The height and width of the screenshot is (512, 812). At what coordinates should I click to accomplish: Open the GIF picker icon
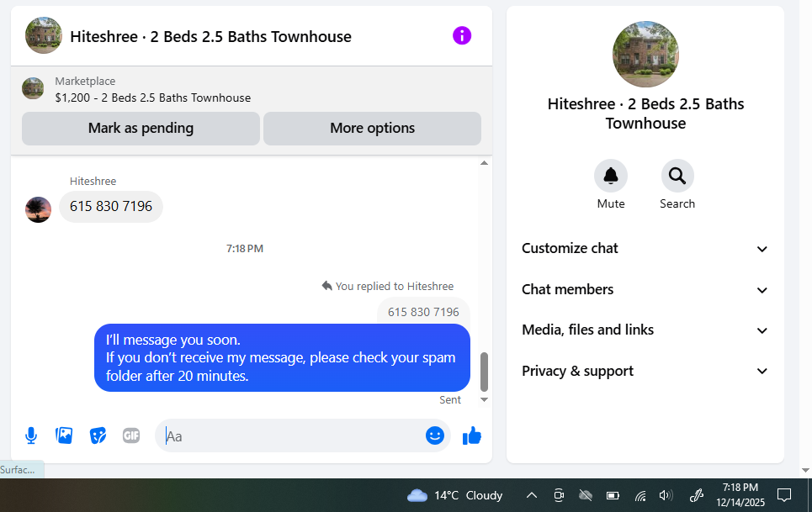pos(131,435)
